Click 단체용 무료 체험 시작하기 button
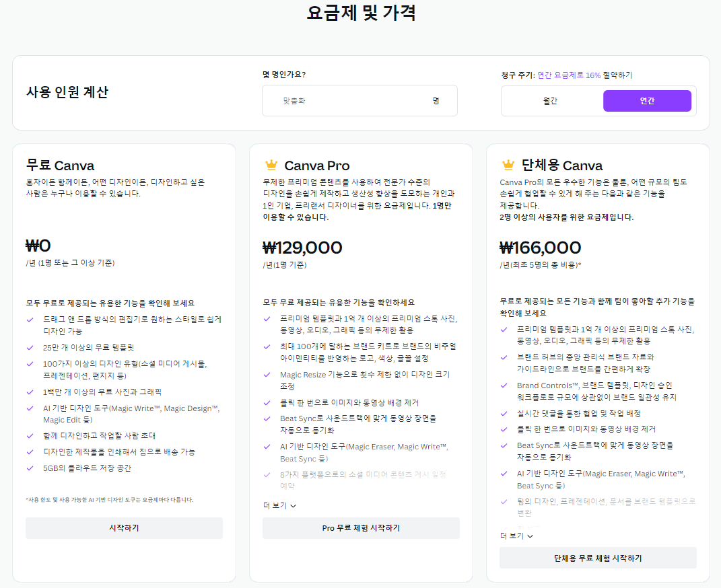This screenshot has height=588, width=721. (x=598, y=558)
